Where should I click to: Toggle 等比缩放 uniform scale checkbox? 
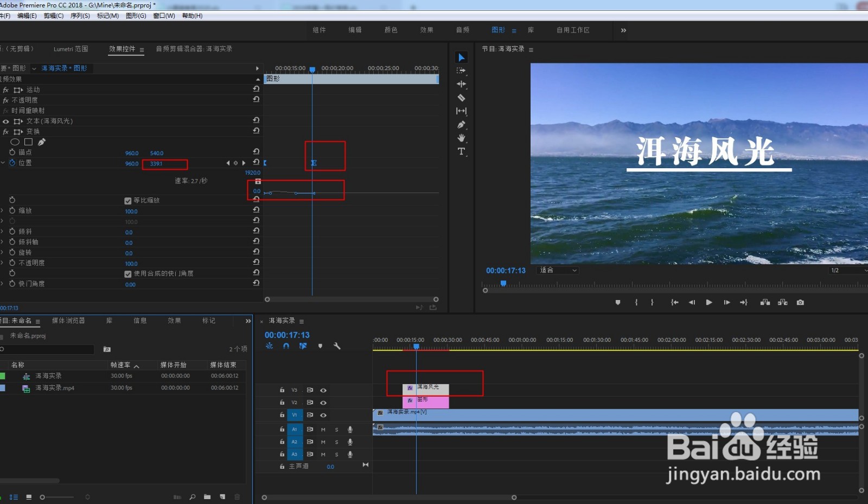pos(128,201)
